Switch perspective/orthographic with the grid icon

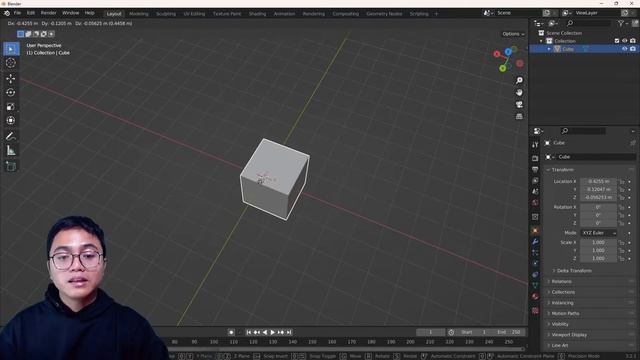click(x=519, y=116)
